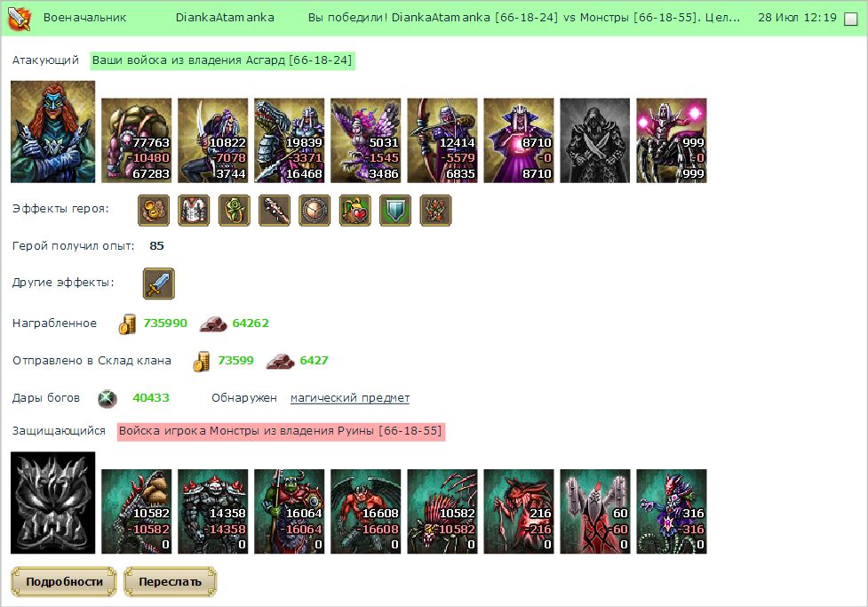
Task: Click the white armor hero effect icon
Action: coord(194,211)
